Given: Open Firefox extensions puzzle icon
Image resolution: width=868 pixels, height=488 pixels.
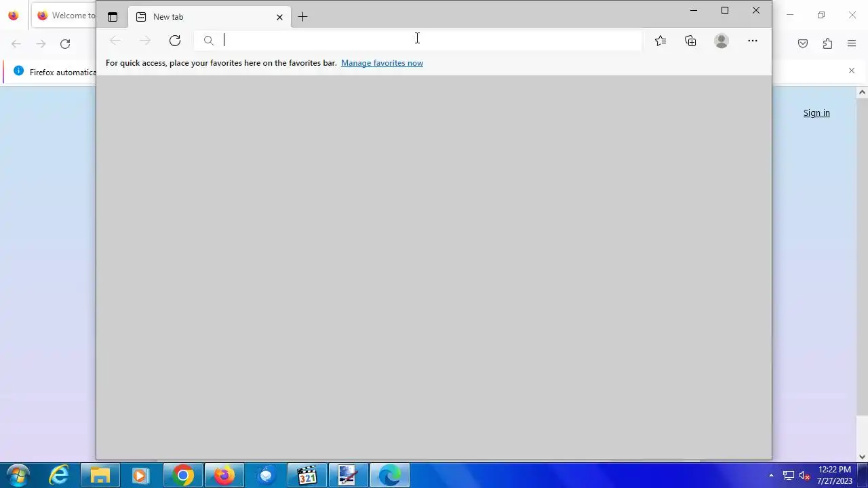Looking at the screenshot, I should (827, 44).
